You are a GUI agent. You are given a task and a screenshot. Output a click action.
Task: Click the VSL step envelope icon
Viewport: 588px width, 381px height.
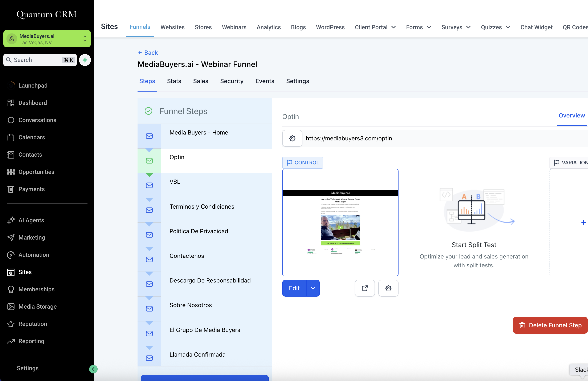149,185
